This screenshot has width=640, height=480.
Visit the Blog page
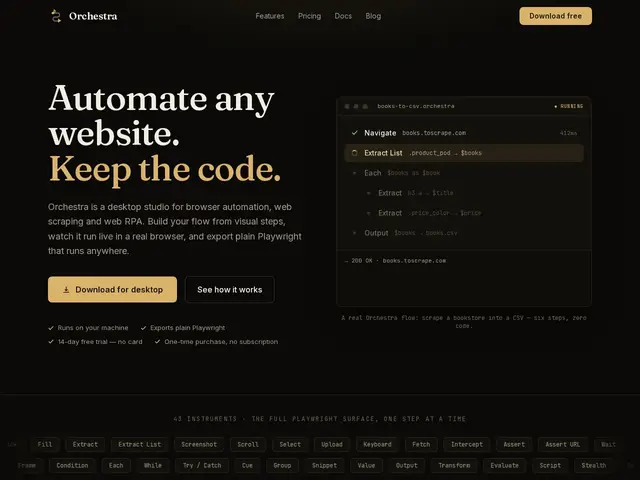(x=373, y=16)
